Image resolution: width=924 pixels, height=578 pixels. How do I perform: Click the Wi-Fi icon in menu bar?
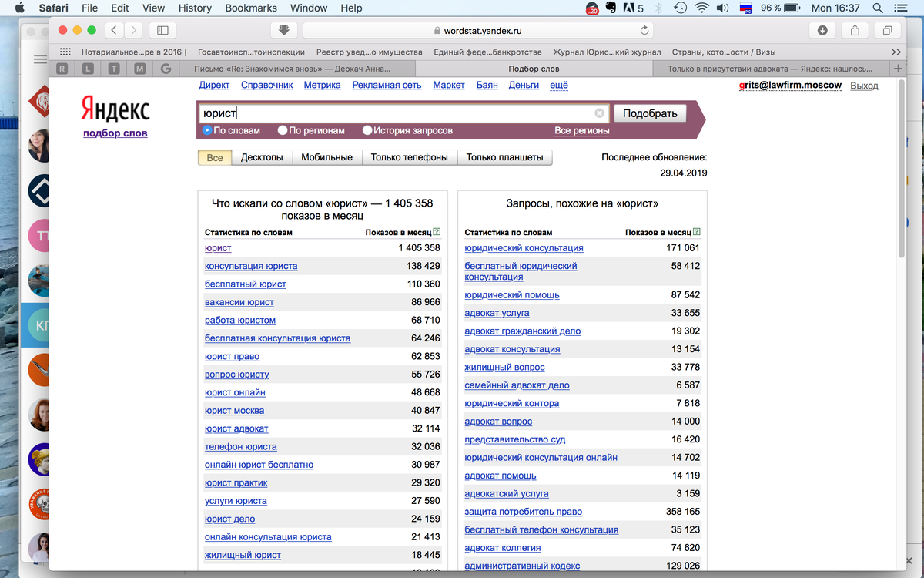point(701,9)
